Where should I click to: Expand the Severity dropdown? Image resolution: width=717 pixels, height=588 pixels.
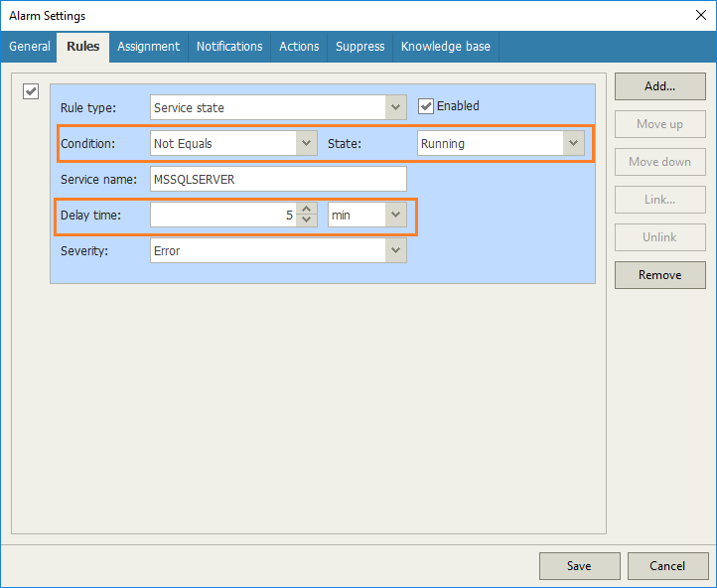tap(395, 250)
